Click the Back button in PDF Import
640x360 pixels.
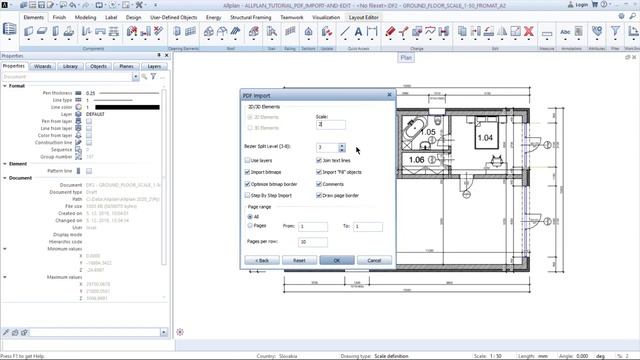coord(262,260)
